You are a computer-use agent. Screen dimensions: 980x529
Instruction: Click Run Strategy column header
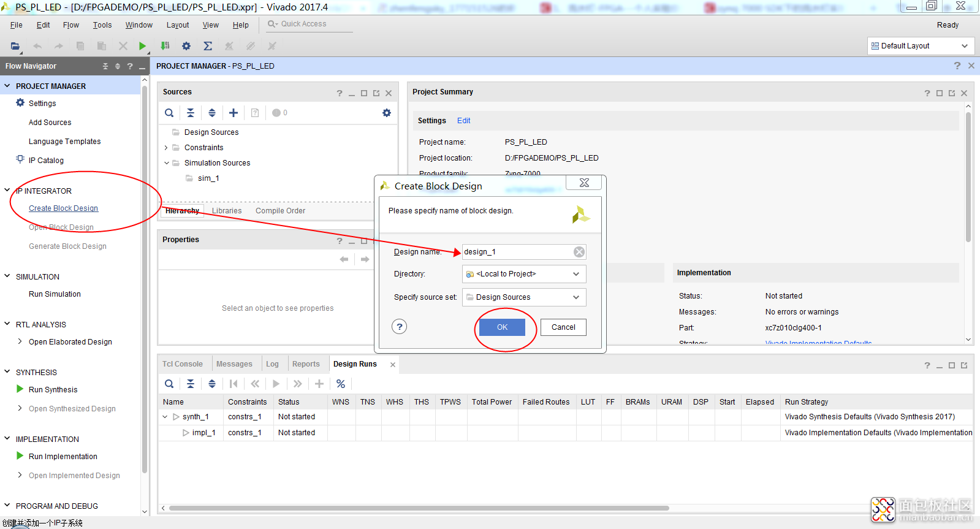coord(807,402)
